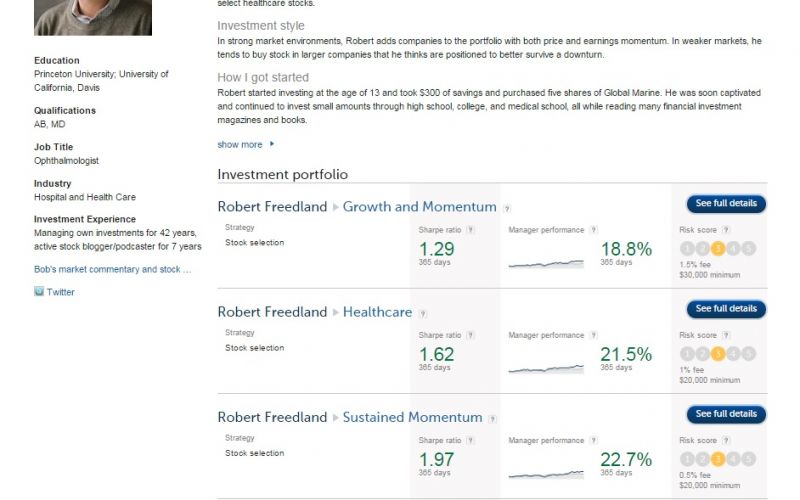Image resolution: width=800 pixels, height=500 pixels.
Task: Open Bob's market commentary and stock link
Action: click(x=112, y=269)
